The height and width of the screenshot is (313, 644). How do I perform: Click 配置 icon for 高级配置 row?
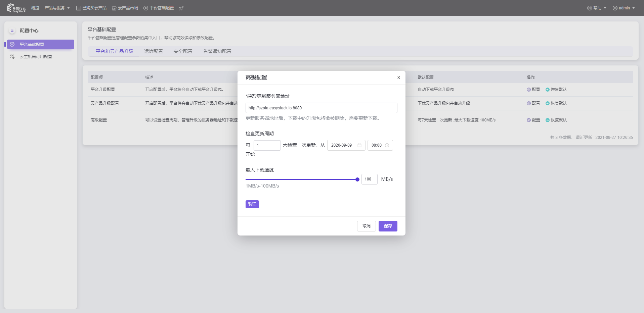(x=529, y=120)
